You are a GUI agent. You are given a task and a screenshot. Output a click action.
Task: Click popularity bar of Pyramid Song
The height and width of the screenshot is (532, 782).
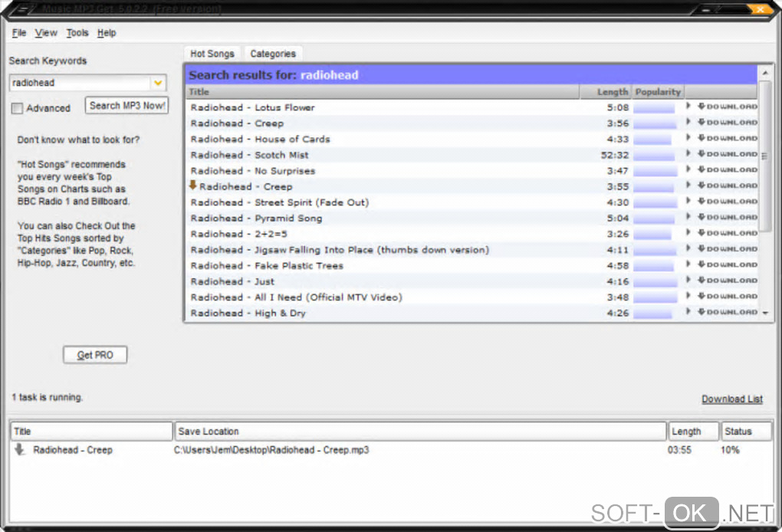pyautogui.click(x=654, y=218)
